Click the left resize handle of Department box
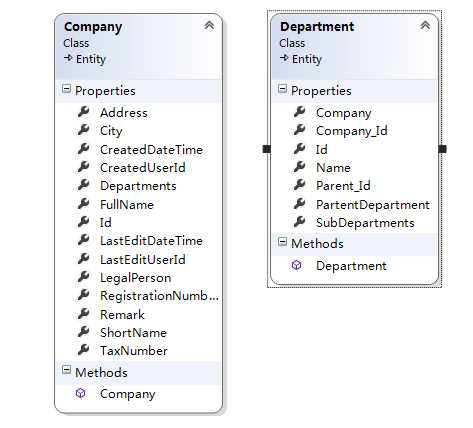The height and width of the screenshot is (428, 473). pyautogui.click(x=267, y=149)
